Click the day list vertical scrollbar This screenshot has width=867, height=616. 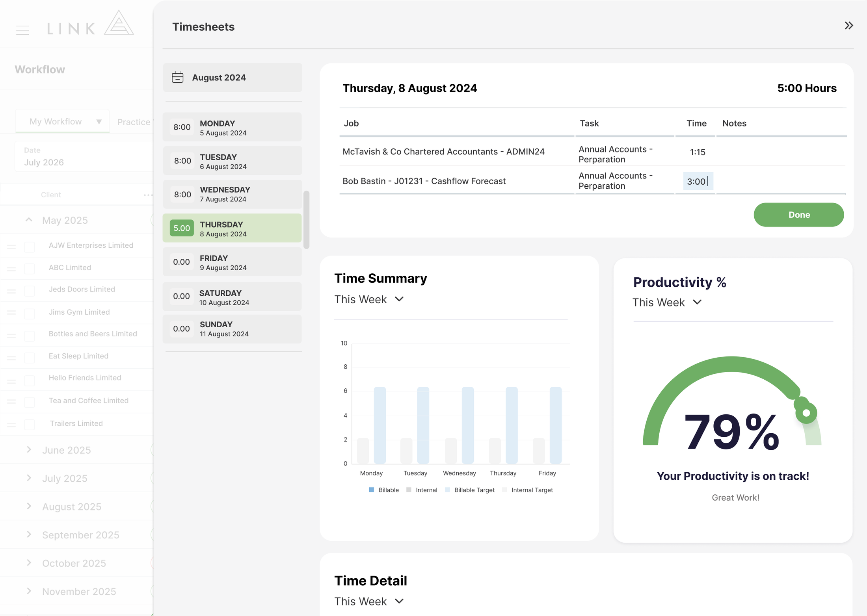point(306,220)
